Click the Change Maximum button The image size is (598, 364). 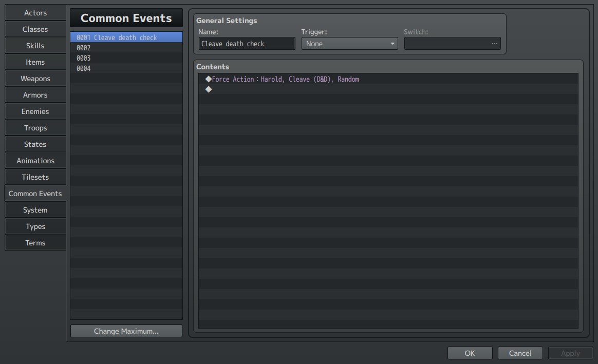point(126,331)
